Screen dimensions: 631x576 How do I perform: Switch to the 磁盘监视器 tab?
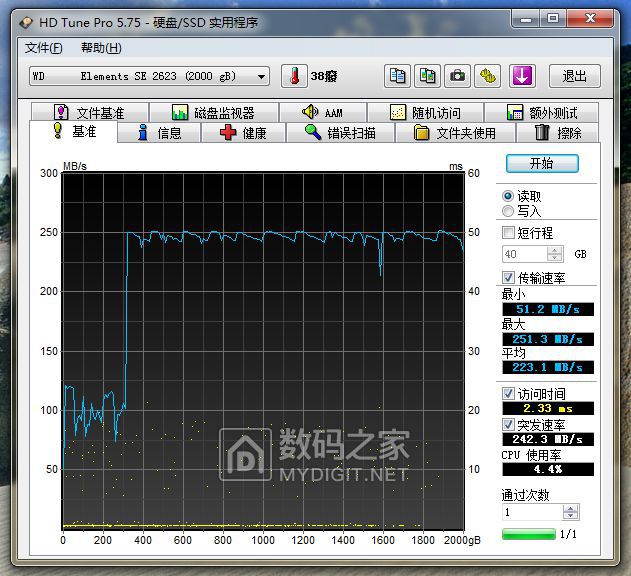click(214, 112)
